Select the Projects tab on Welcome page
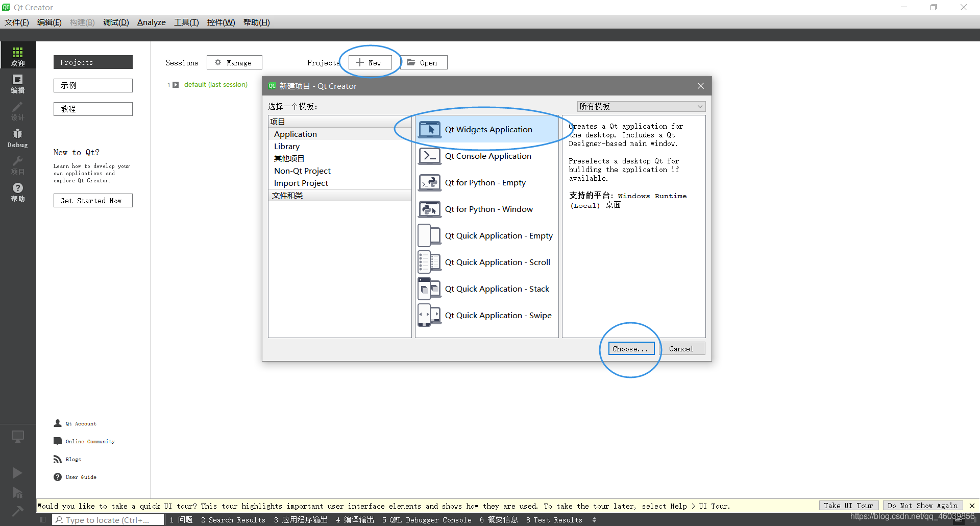The height and width of the screenshot is (526, 980). pyautogui.click(x=93, y=62)
